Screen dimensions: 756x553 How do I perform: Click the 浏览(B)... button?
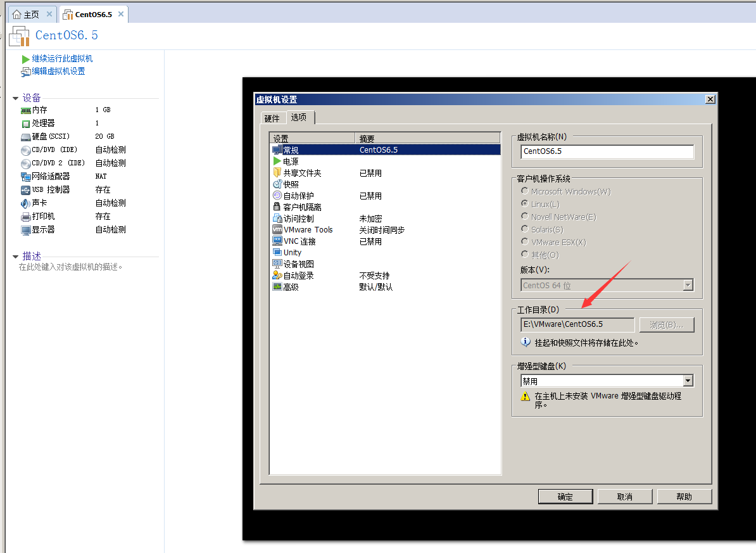pos(667,325)
